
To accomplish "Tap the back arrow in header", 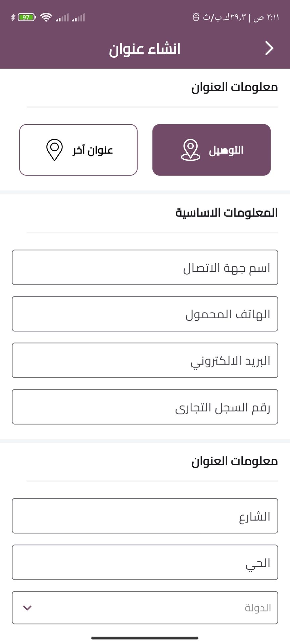I will point(269,48).
